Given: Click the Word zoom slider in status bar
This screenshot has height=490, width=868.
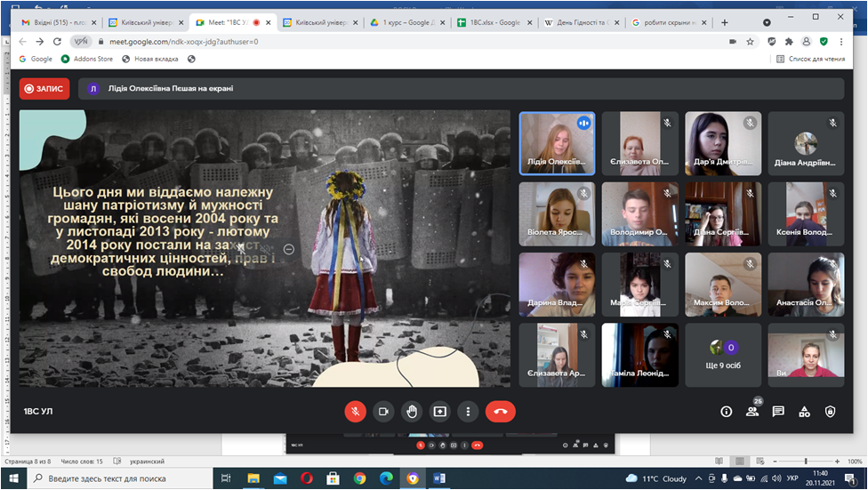Looking at the screenshot, I should pyautogui.click(x=800, y=462).
